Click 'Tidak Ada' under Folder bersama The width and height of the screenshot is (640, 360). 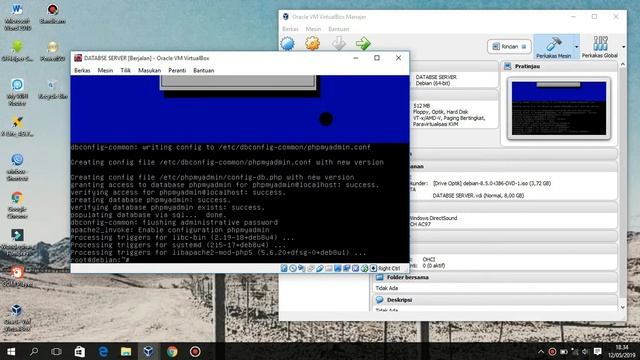tap(387, 288)
